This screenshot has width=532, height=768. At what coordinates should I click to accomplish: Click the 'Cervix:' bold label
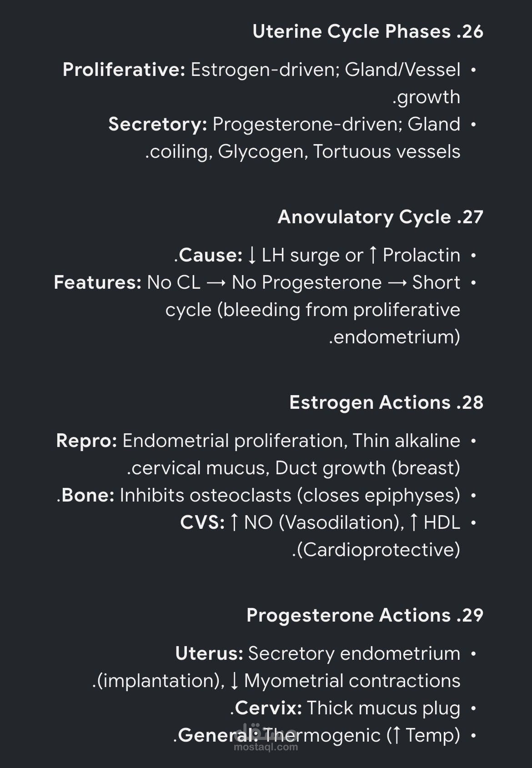point(269,708)
